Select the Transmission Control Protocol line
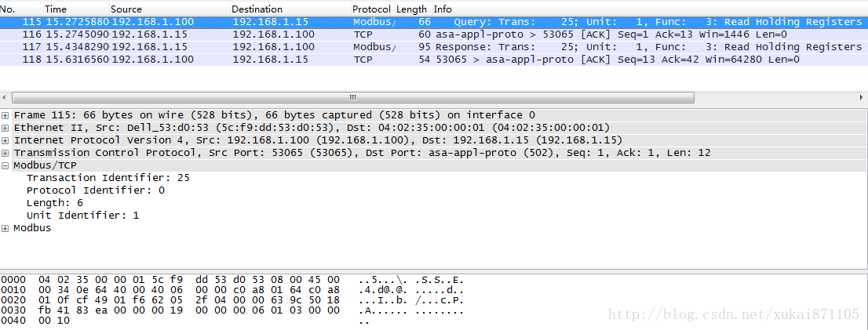 [362, 153]
